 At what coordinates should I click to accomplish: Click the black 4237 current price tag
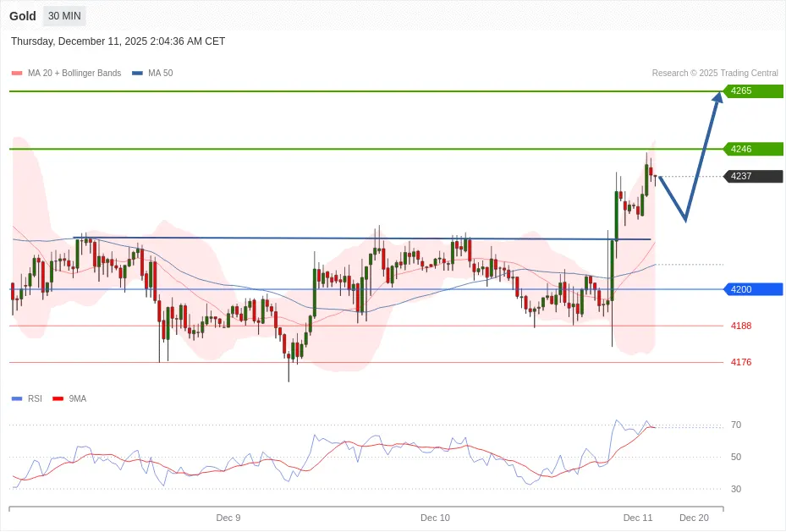click(752, 176)
